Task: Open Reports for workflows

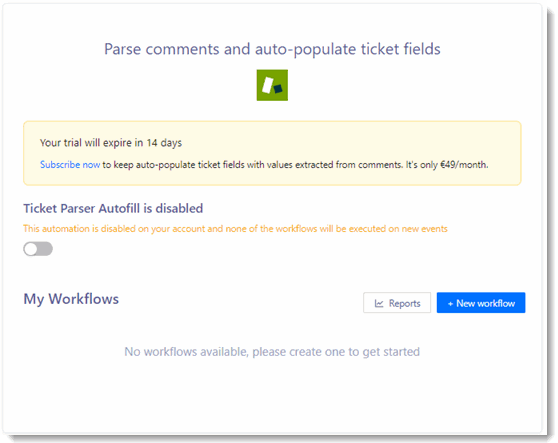Action: [x=397, y=303]
